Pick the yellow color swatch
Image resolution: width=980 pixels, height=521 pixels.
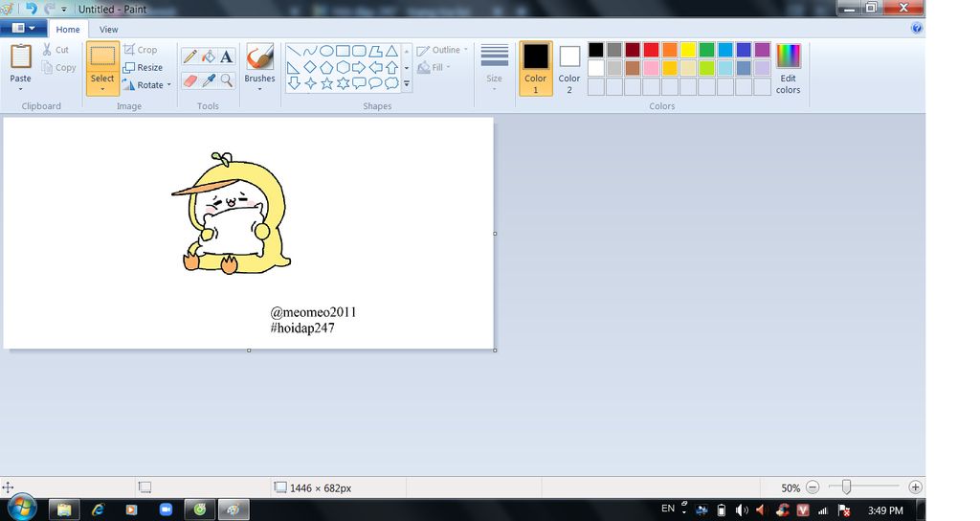pos(688,50)
